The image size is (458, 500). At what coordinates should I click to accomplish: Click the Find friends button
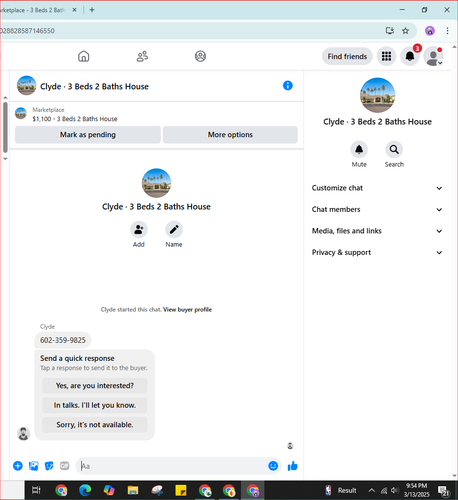coord(347,56)
